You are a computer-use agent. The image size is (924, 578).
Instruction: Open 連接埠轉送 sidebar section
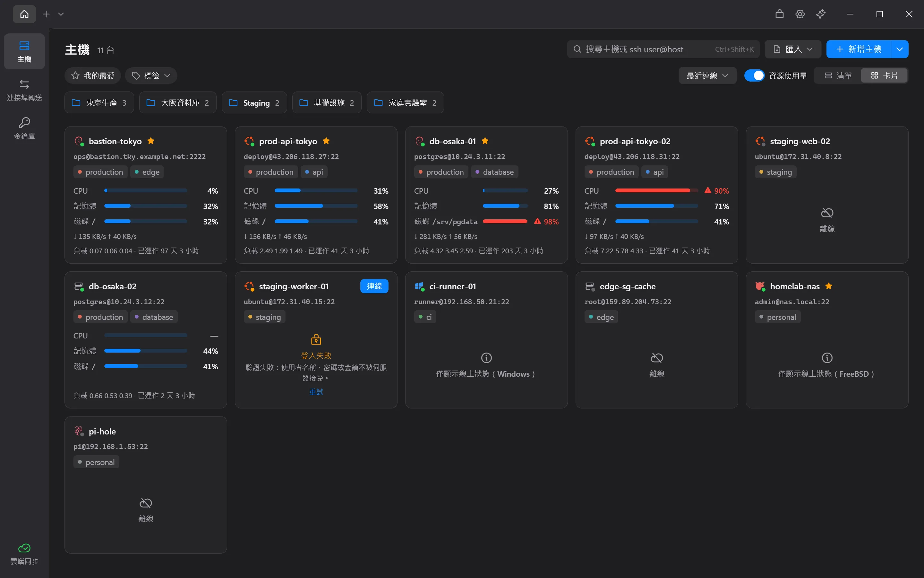[24, 90]
